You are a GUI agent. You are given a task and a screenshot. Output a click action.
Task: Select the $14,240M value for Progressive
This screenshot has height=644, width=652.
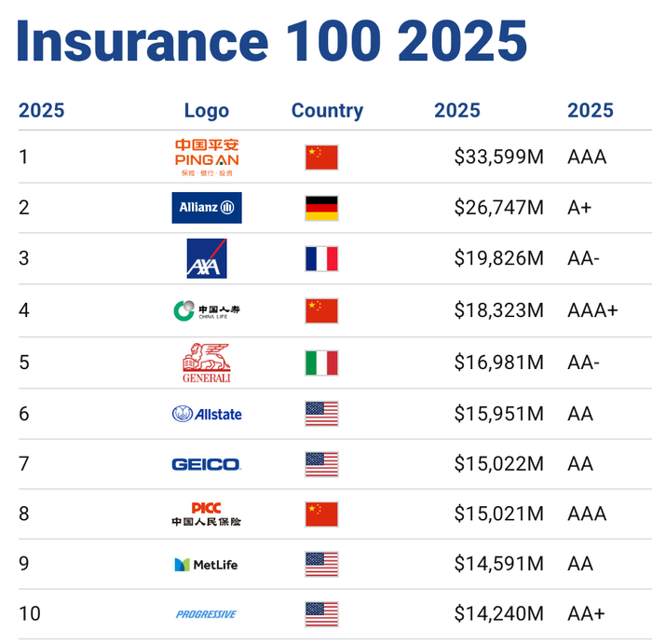click(498, 613)
